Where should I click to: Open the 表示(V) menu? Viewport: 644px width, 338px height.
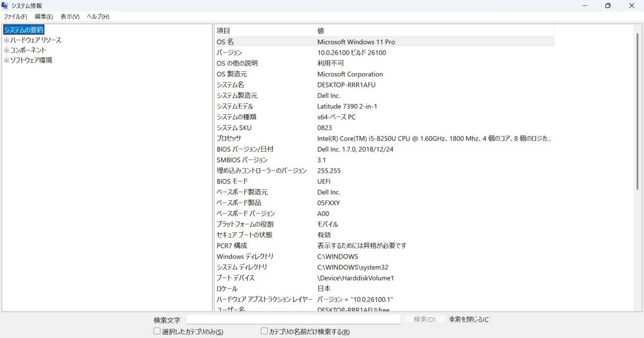[70, 17]
